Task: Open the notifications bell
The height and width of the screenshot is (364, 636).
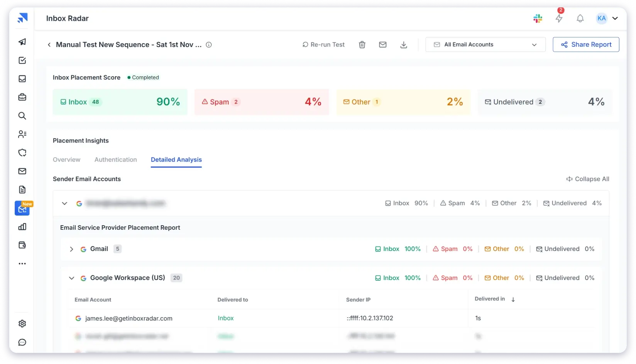Action: (580, 19)
